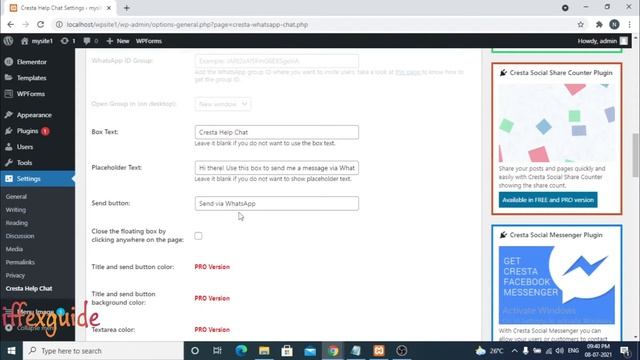Open Appearance menu in sidebar
Screen dimensions: 640x360
pyautogui.click(x=34, y=115)
